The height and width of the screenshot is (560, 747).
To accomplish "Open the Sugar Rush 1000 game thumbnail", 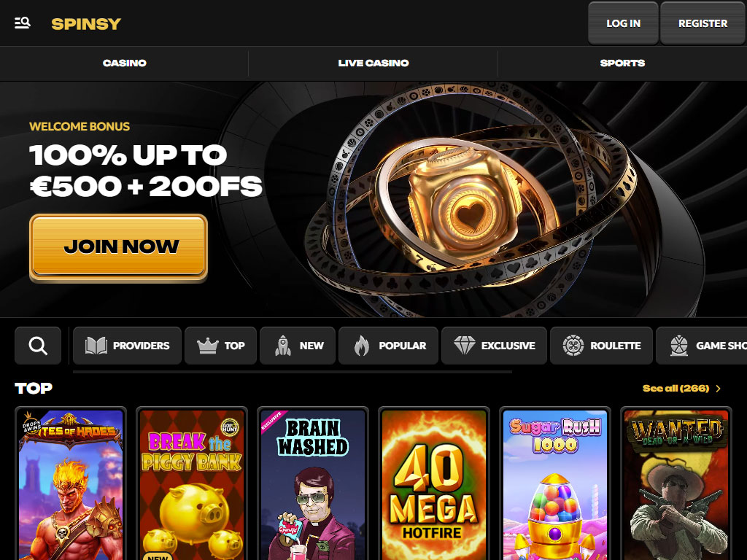I will tap(555, 484).
